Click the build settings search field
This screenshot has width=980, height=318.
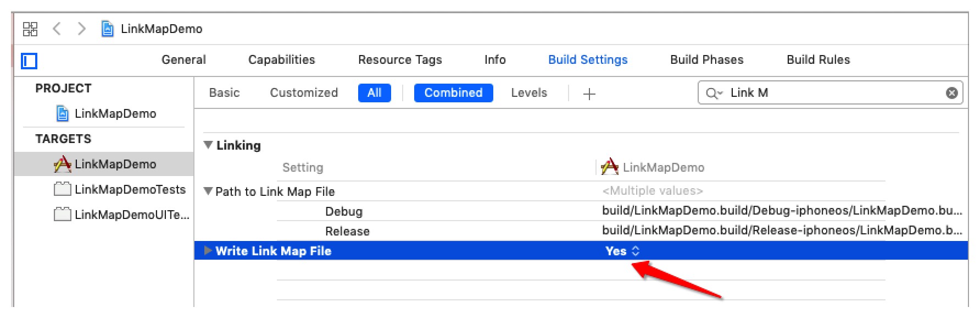(835, 93)
